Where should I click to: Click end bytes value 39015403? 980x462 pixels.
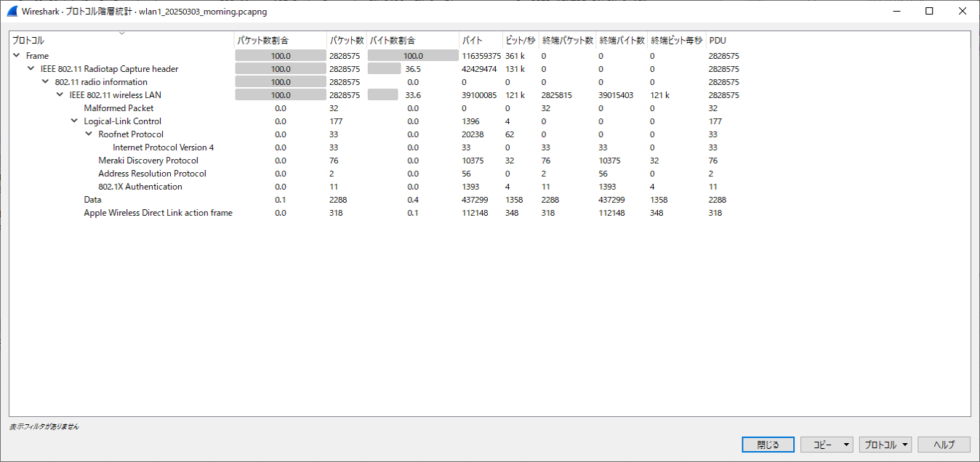click(x=616, y=95)
